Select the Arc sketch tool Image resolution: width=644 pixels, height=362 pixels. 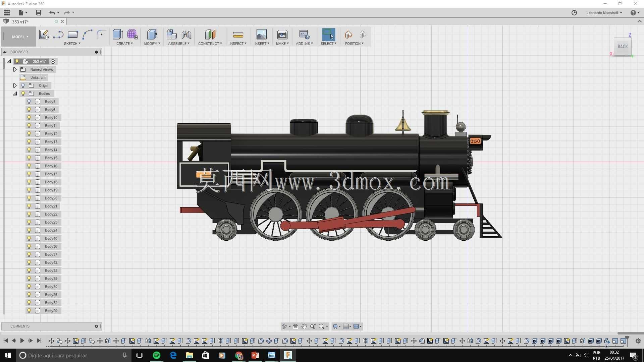pyautogui.click(x=87, y=35)
